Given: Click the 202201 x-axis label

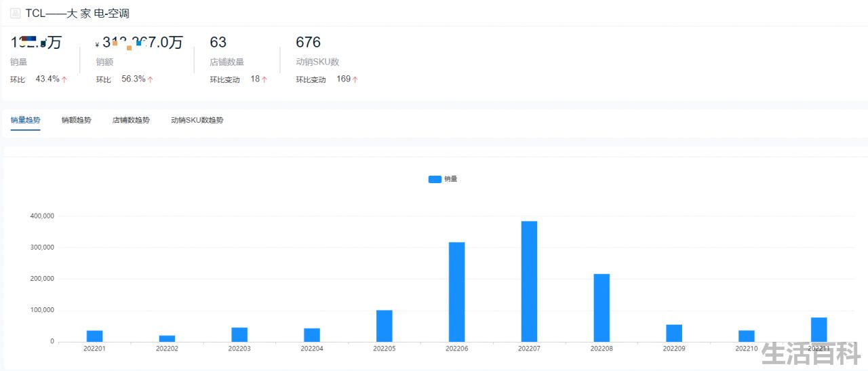Looking at the screenshot, I should click(95, 349).
